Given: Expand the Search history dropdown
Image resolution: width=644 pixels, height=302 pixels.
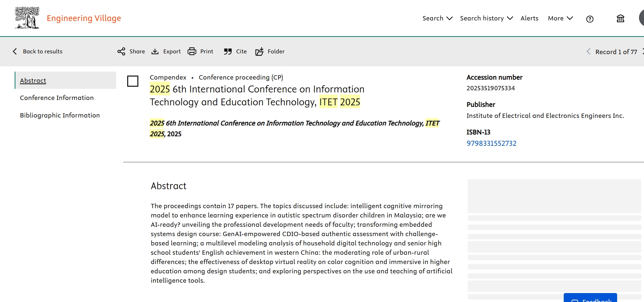Looking at the screenshot, I should [x=486, y=18].
